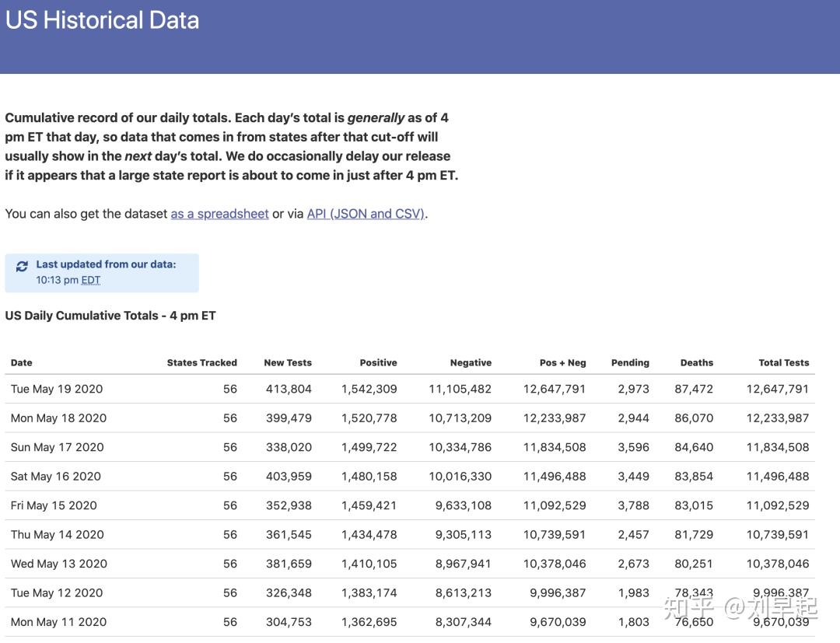
Task: Select the Pos + Neg column header
Action: pos(562,362)
